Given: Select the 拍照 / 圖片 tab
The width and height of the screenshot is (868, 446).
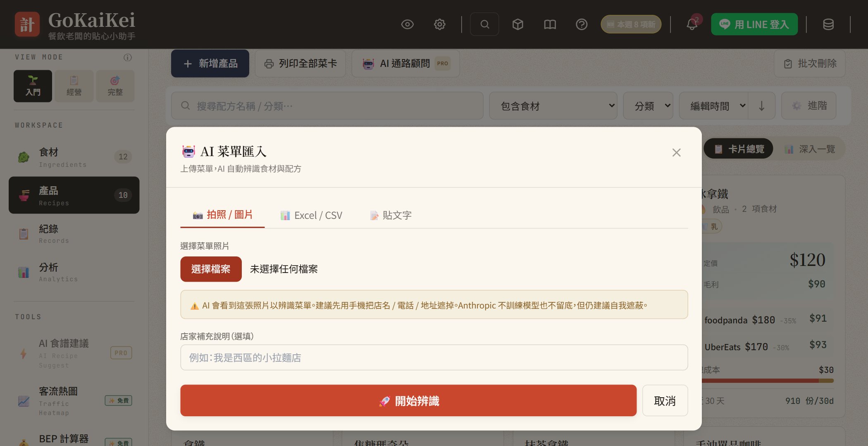Looking at the screenshot, I should (222, 215).
